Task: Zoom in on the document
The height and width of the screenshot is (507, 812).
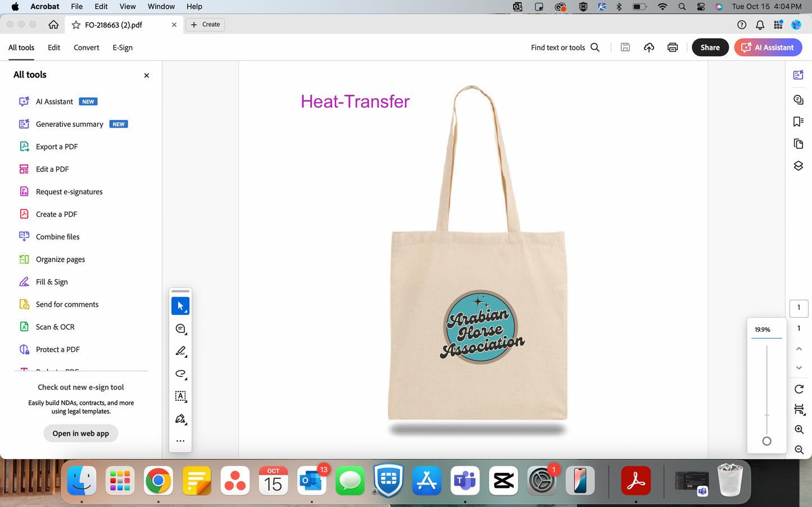Action: coord(799,430)
